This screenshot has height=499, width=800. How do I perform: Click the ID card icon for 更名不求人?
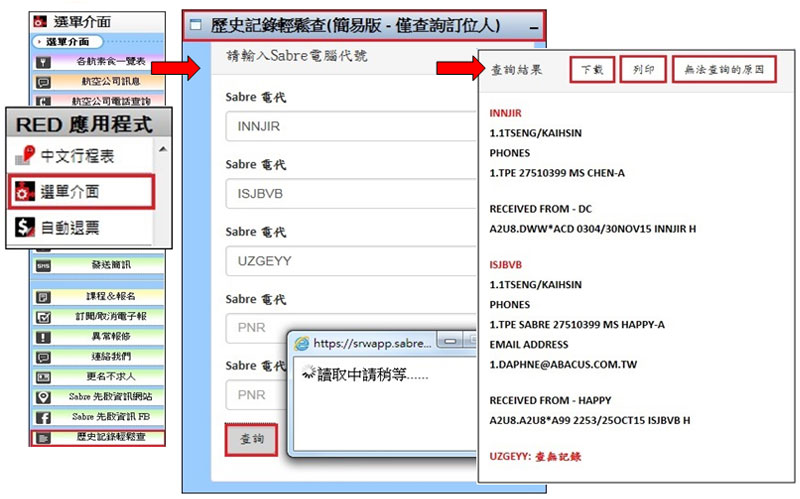pyautogui.click(x=43, y=377)
